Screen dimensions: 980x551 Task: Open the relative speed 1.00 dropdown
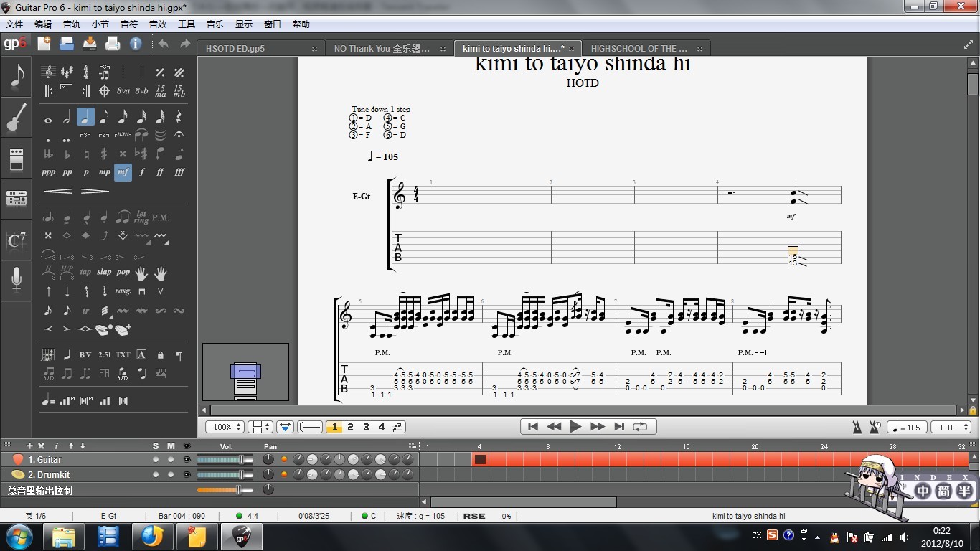coord(949,427)
